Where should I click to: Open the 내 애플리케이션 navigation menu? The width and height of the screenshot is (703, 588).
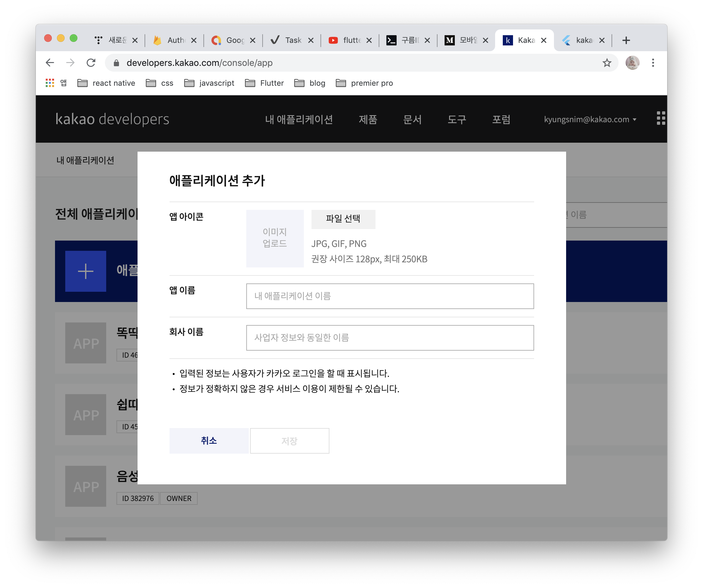click(x=299, y=120)
